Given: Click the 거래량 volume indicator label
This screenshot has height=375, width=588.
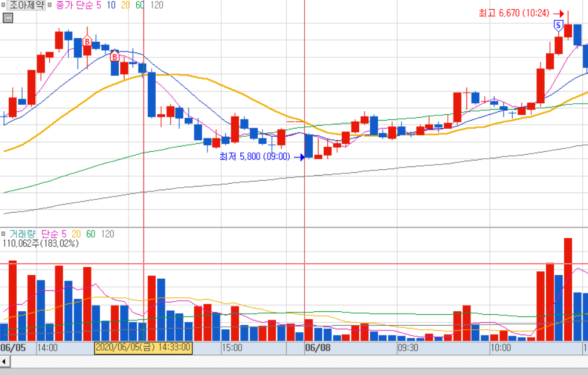Looking at the screenshot, I should (x=23, y=234).
